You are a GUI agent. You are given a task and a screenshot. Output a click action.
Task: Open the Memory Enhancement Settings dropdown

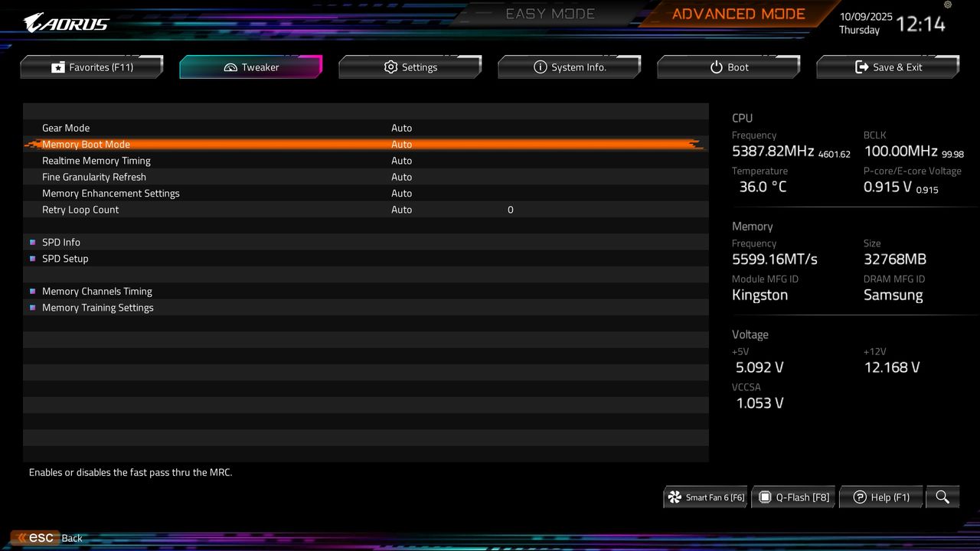click(402, 193)
